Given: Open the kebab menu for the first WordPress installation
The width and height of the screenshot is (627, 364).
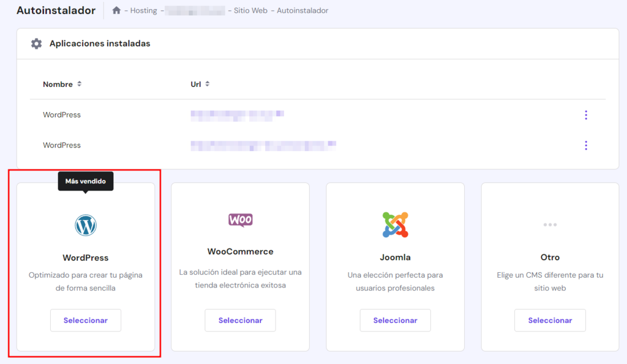Looking at the screenshot, I should [586, 114].
